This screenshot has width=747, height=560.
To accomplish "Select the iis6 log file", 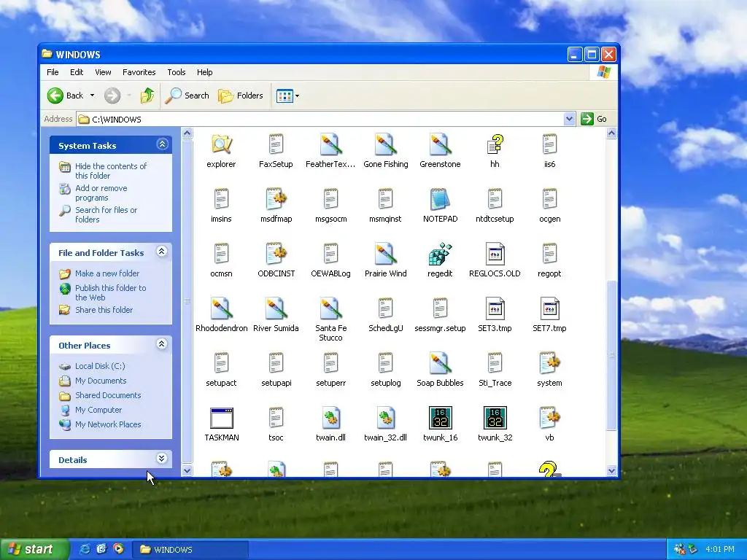I will (549, 144).
